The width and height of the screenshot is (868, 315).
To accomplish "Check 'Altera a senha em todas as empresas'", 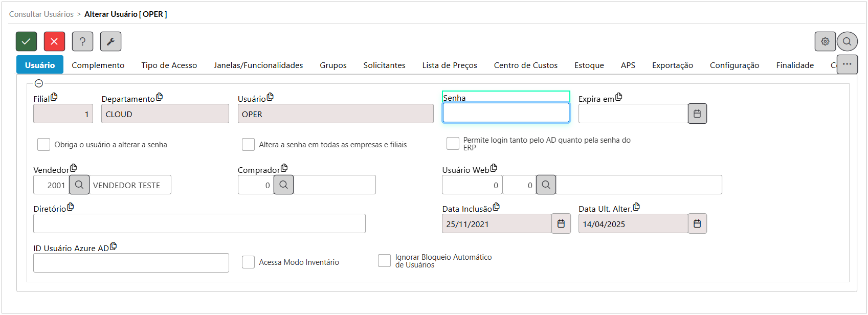I will 248,145.
